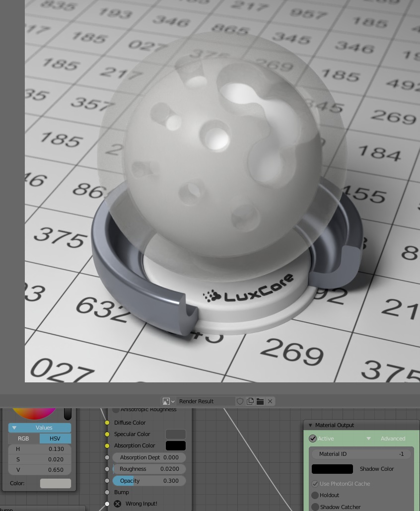Click the Diffuse Color input socket
The width and height of the screenshot is (420, 511).
click(x=107, y=423)
